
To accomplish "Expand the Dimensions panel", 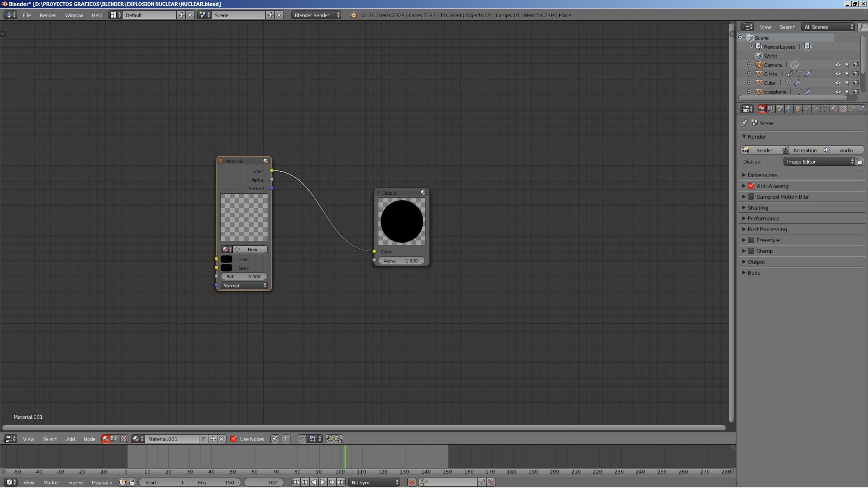I will 762,175.
